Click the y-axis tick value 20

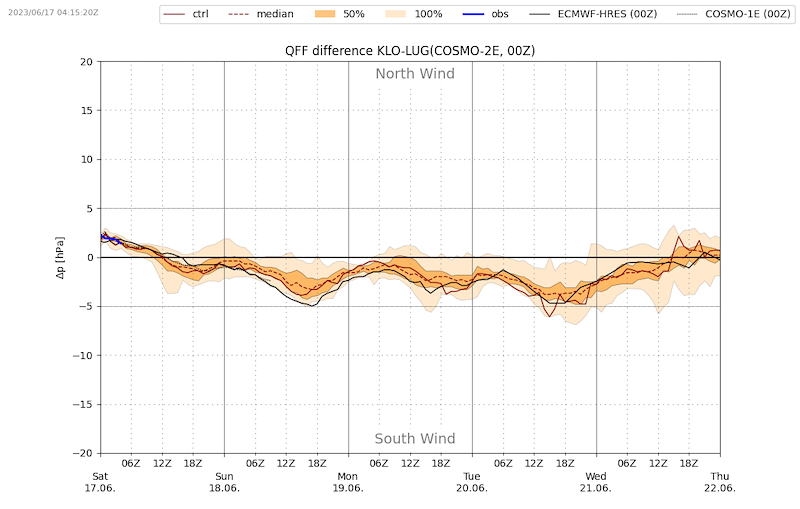87,62
